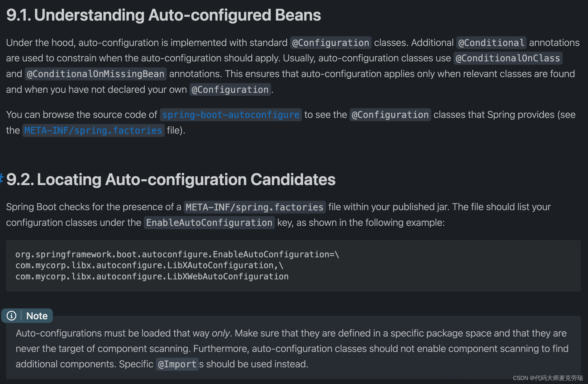The width and height of the screenshot is (588, 384).
Task: Click the info icon in the Note badge
Action: [11, 316]
